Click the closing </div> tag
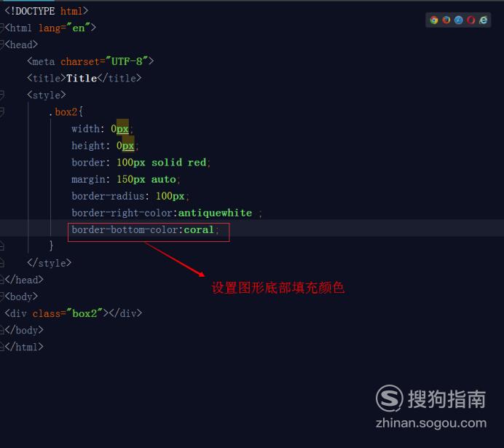Image resolution: width=504 pixels, height=448 pixels. (125, 313)
